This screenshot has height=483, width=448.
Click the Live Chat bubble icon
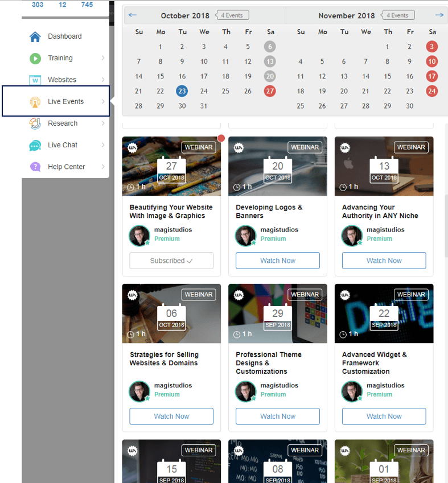pyautogui.click(x=35, y=146)
